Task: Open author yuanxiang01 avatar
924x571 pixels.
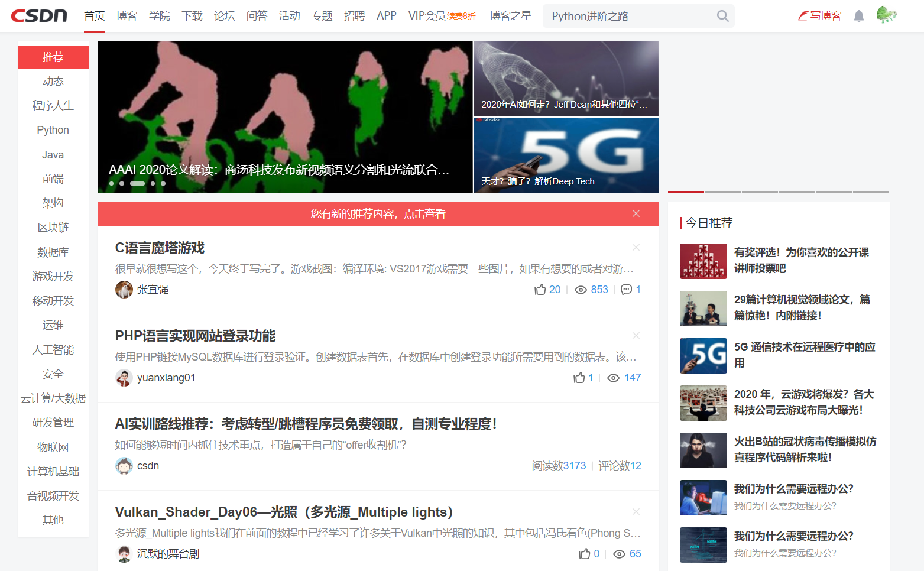Action: (x=124, y=378)
